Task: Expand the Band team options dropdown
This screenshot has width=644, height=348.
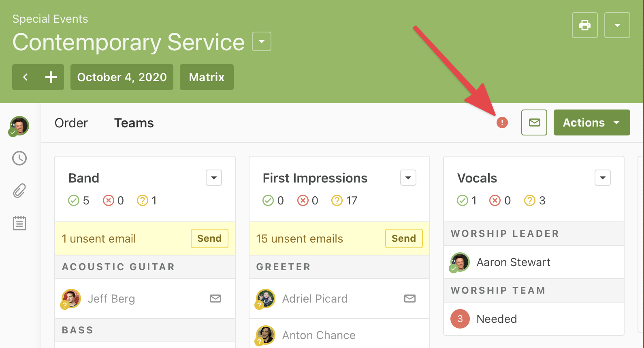Action: 213,178
